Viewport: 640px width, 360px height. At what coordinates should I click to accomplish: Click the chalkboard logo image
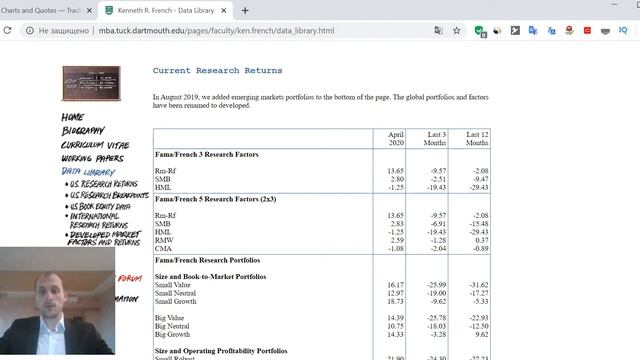(x=91, y=83)
